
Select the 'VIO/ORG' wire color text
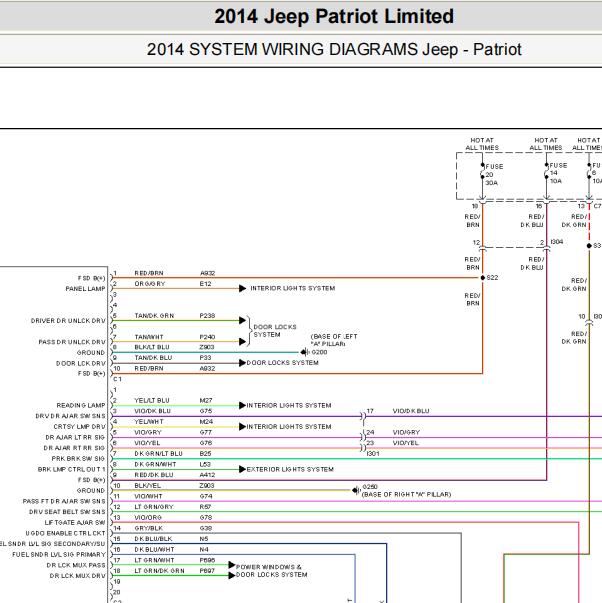click(x=148, y=518)
